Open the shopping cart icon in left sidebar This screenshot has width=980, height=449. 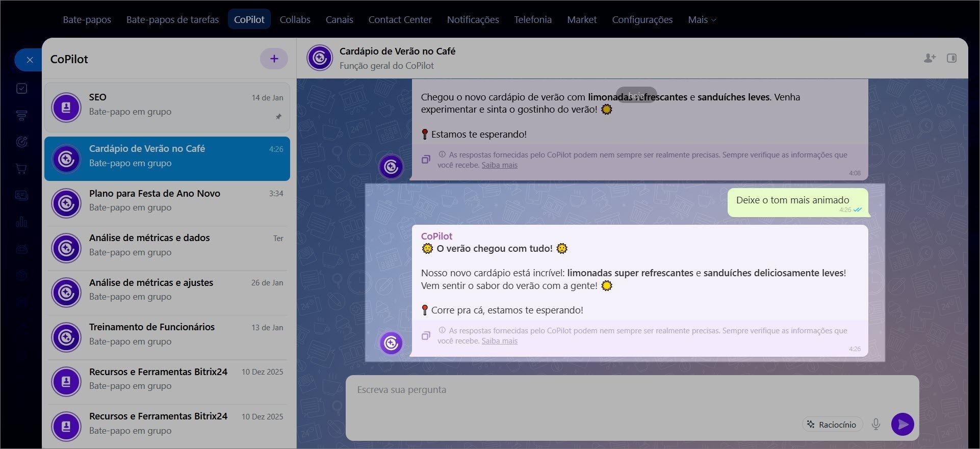coord(21,169)
